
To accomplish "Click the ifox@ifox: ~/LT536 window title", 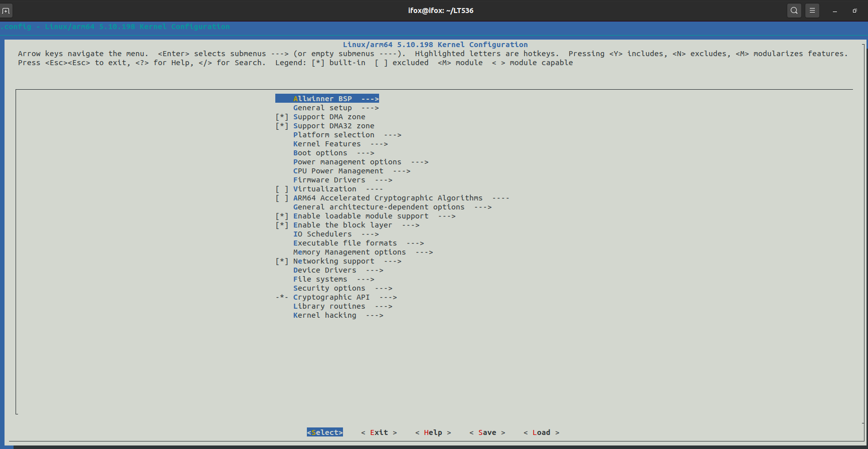I will [x=441, y=11].
